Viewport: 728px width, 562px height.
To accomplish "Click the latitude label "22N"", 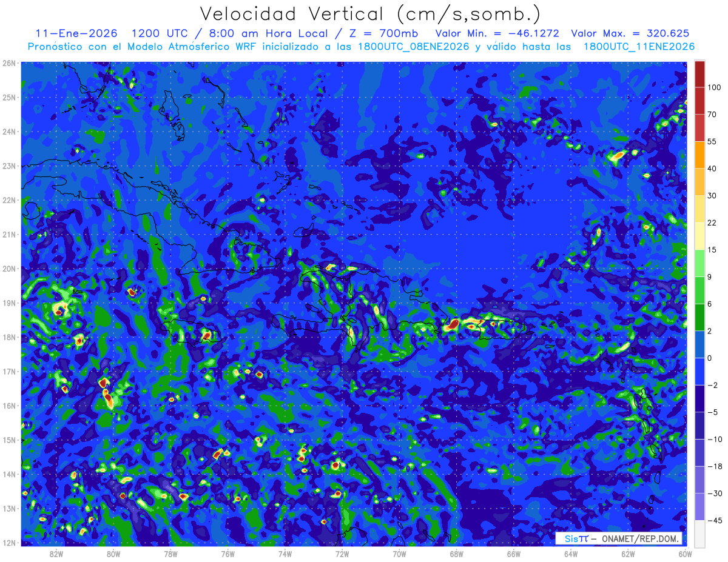I will point(9,200).
